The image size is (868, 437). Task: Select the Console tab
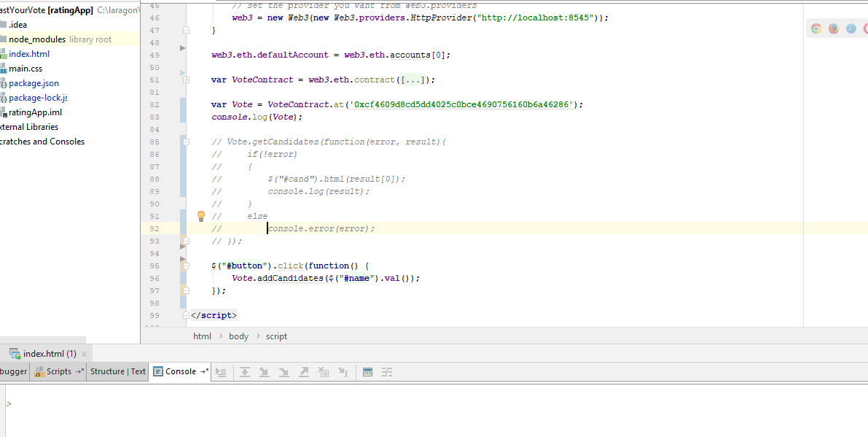(179, 371)
